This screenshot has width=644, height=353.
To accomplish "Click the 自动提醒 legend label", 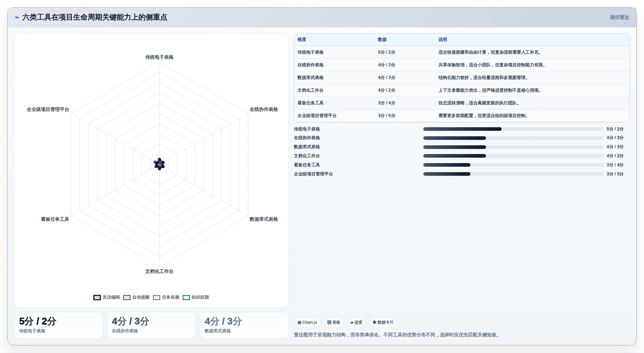I will pos(141,298).
